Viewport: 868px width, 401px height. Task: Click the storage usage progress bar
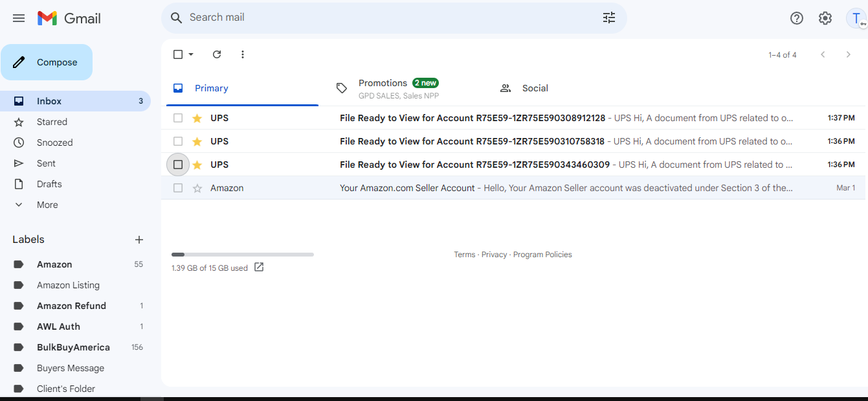(x=243, y=255)
